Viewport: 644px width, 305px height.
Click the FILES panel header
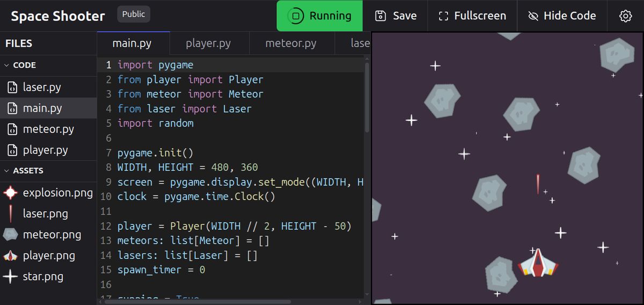(x=19, y=43)
